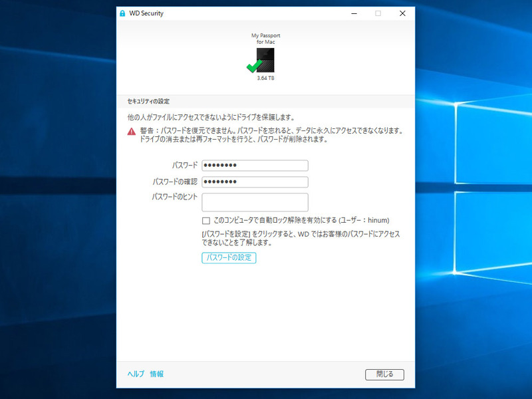Focus the パスワード input field

255,166
